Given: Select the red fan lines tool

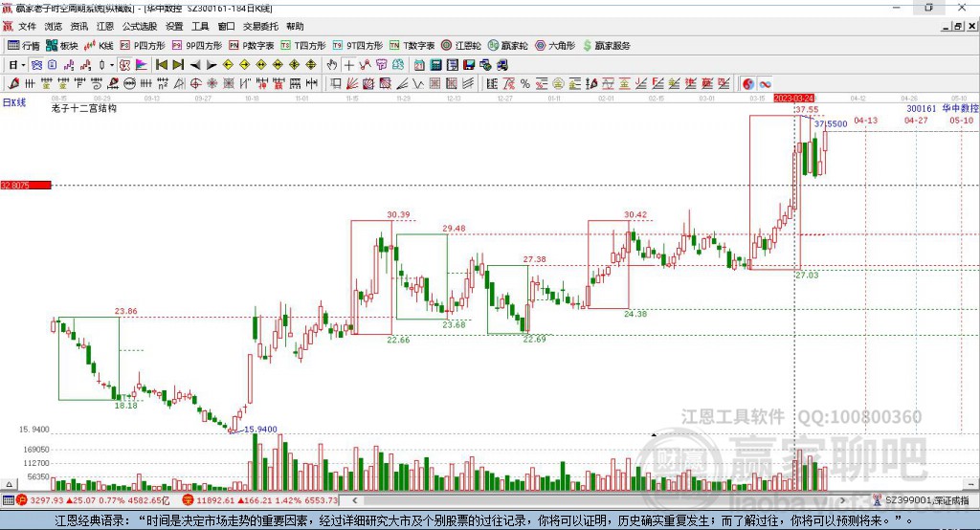Looking at the screenshot, I should (352, 83).
